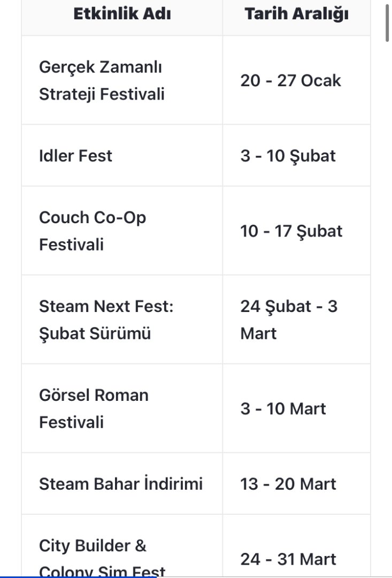The height and width of the screenshot is (578, 392).
Task: Tap the 'Steam Bahar İndirimi' event name
Action: (x=121, y=484)
